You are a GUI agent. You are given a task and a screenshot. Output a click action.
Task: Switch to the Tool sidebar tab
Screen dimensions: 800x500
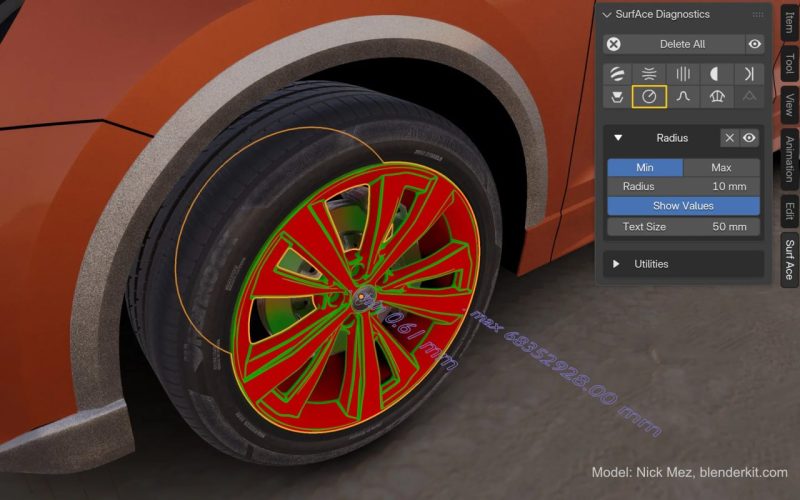[789, 64]
